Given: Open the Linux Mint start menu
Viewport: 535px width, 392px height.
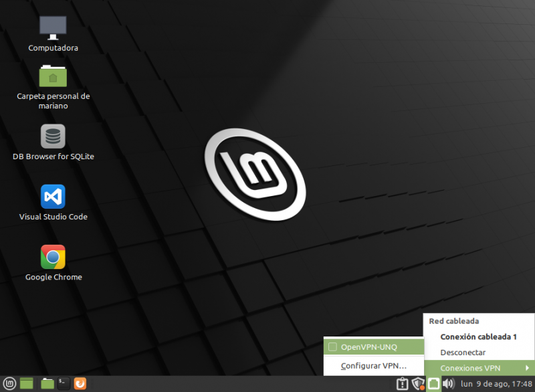Looking at the screenshot, I should (9, 384).
